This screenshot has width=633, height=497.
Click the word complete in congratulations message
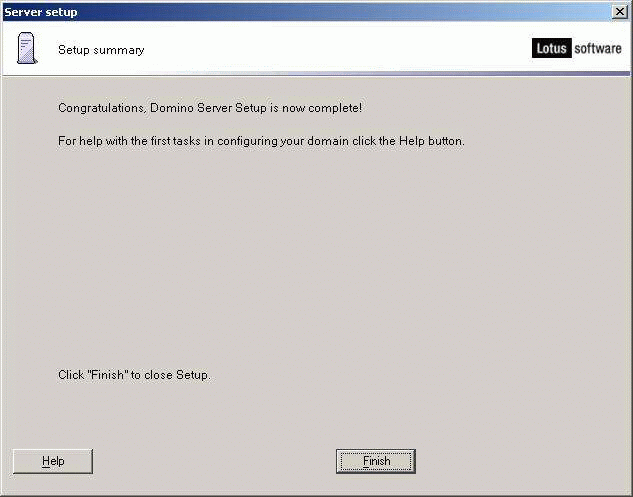(333, 108)
